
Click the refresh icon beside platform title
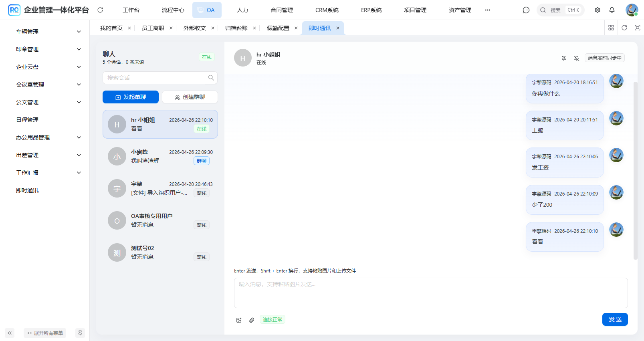point(100,10)
